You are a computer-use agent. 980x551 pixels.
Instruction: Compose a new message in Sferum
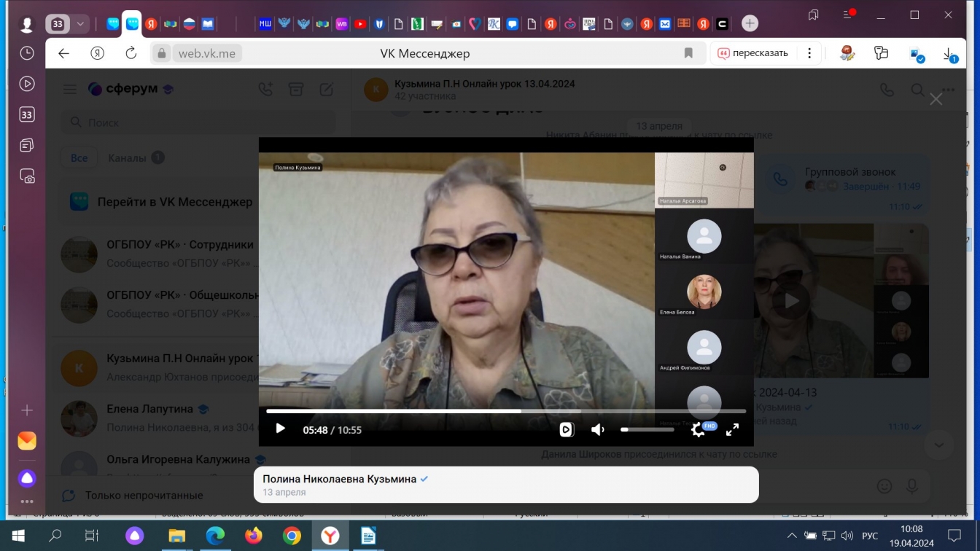(326, 89)
